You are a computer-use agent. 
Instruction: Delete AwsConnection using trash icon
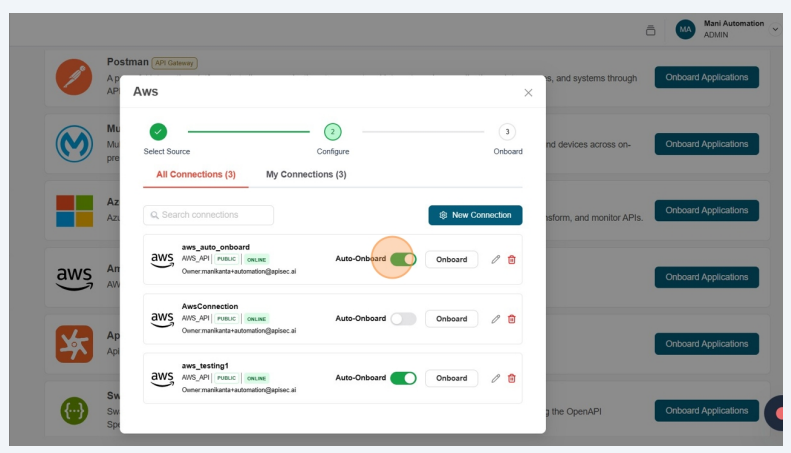(x=512, y=319)
